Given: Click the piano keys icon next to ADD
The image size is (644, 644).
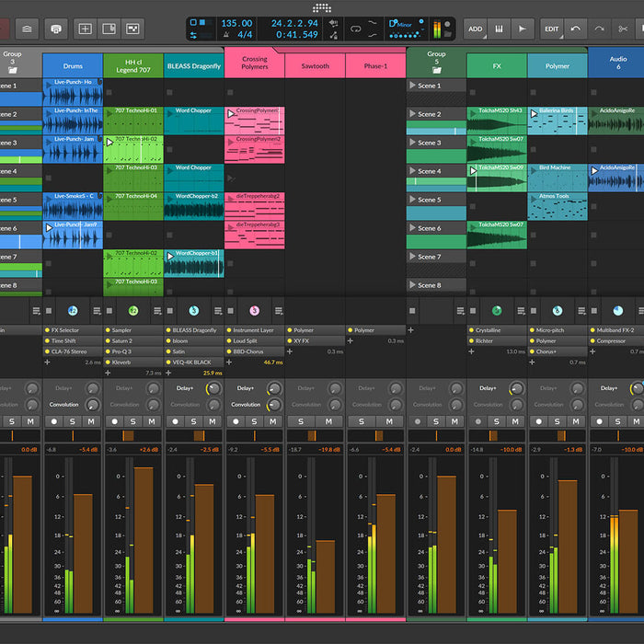Looking at the screenshot, I should tap(499, 29).
